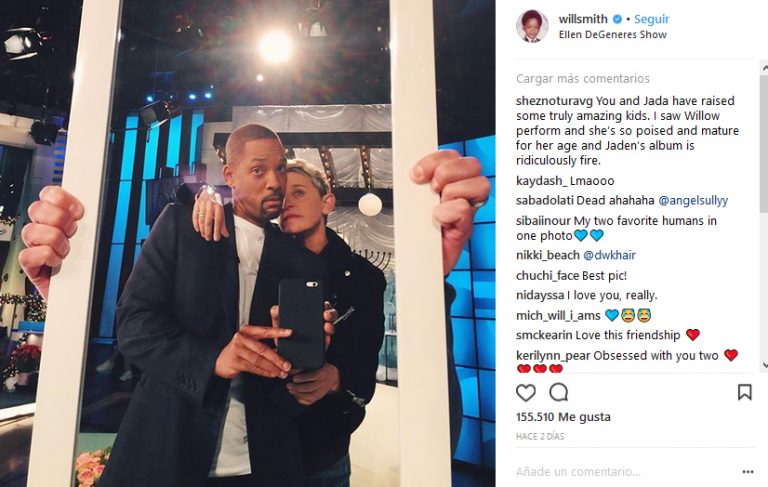Viewport: 768px width, 487px height.
Task: Open the three-dot more options menu
Action: click(x=747, y=472)
